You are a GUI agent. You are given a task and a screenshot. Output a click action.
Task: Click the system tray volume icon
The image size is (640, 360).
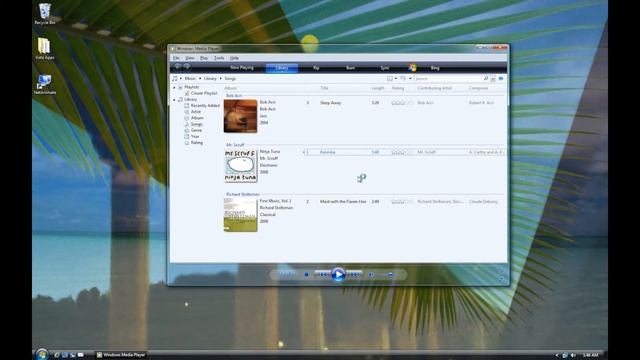[x=573, y=355]
